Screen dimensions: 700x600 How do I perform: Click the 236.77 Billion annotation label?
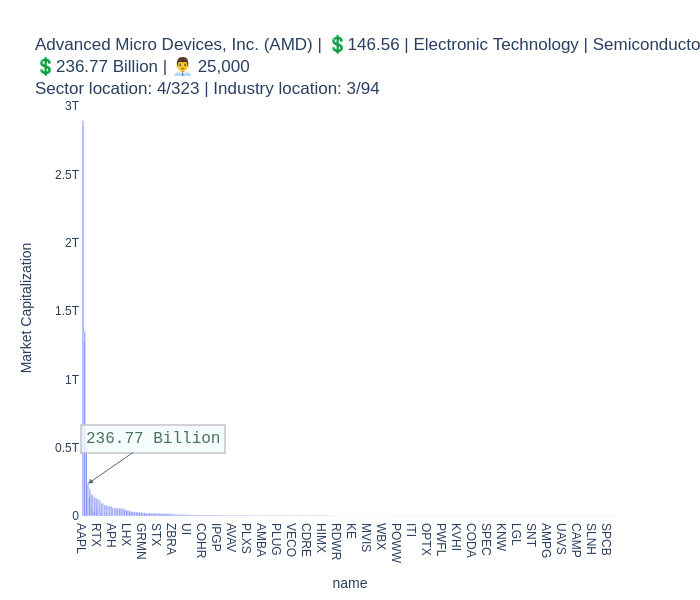153,438
